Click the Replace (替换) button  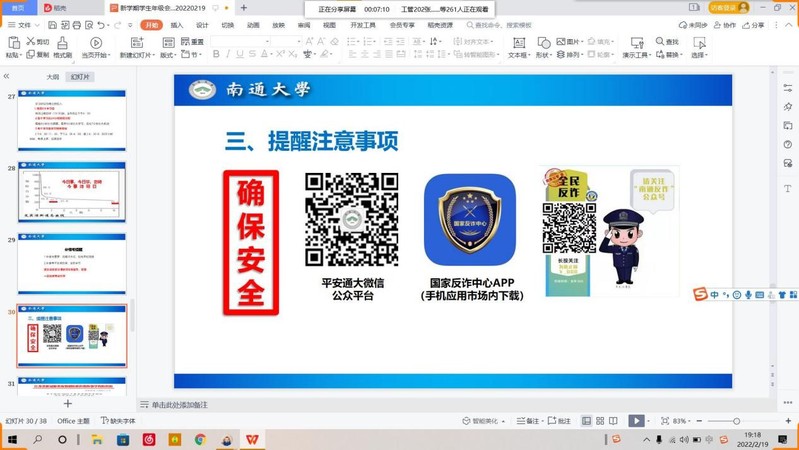(x=670, y=54)
